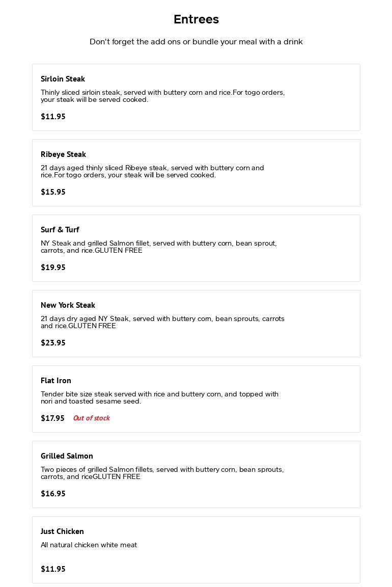Click the Entrees section heading
The image size is (392, 587).
pos(196,19)
